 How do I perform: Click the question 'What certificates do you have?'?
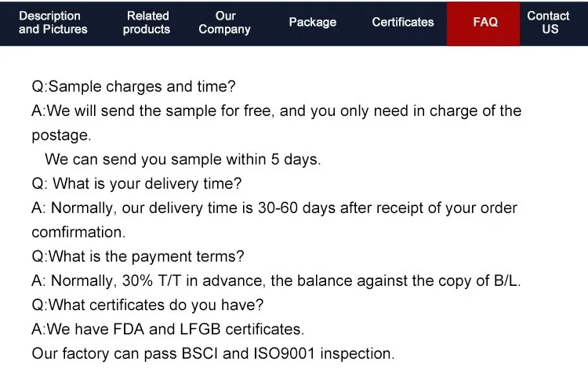(x=147, y=305)
